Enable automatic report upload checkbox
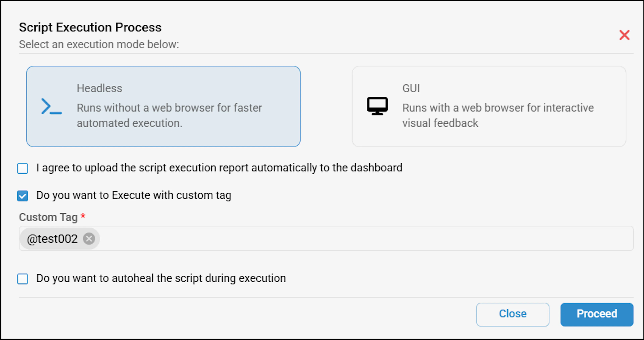Screen dimensions: 644x340 click(22, 168)
